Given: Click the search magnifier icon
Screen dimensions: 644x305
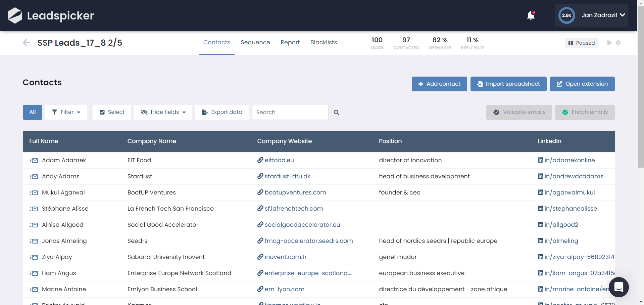Looking at the screenshot, I should click(x=336, y=112).
